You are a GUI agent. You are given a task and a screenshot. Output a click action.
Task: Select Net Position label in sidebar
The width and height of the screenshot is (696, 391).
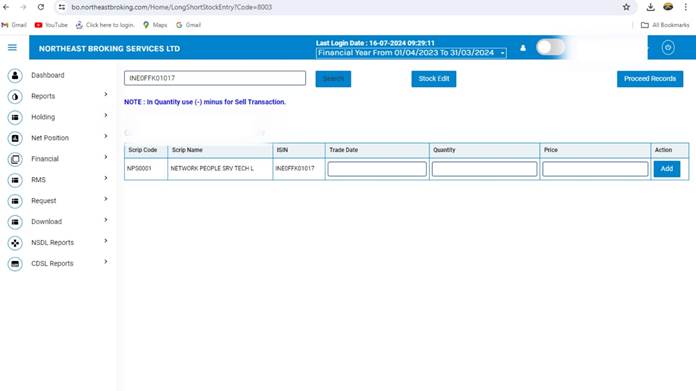(50, 138)
